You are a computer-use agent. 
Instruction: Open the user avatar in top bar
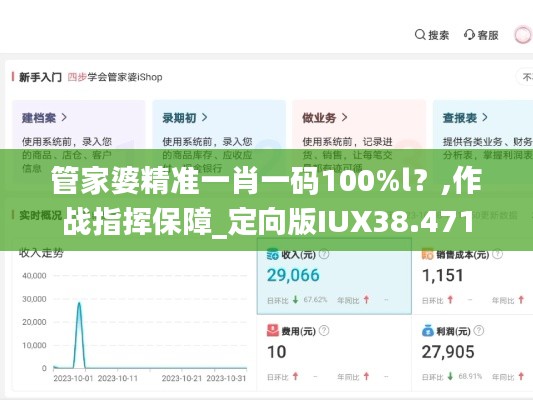tap(522, 35)
